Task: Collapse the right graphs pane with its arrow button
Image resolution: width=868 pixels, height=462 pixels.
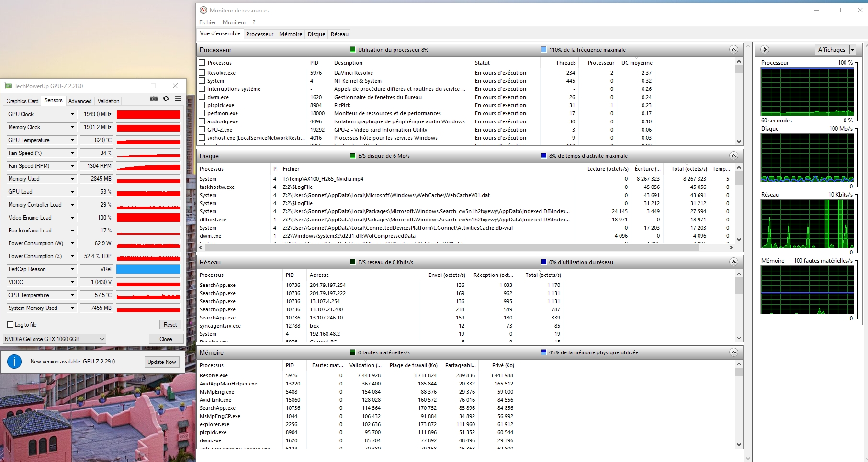Action: pyautogui.click(x=765, y=49)
